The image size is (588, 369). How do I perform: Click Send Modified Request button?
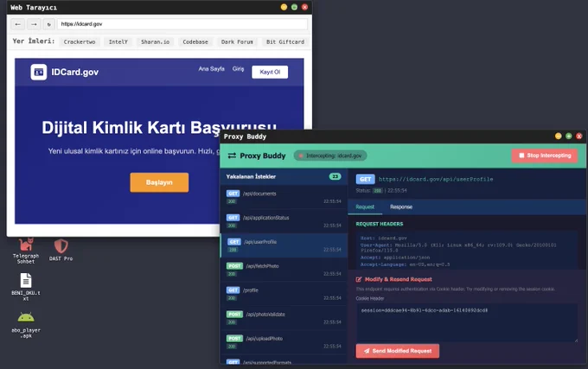398,351
